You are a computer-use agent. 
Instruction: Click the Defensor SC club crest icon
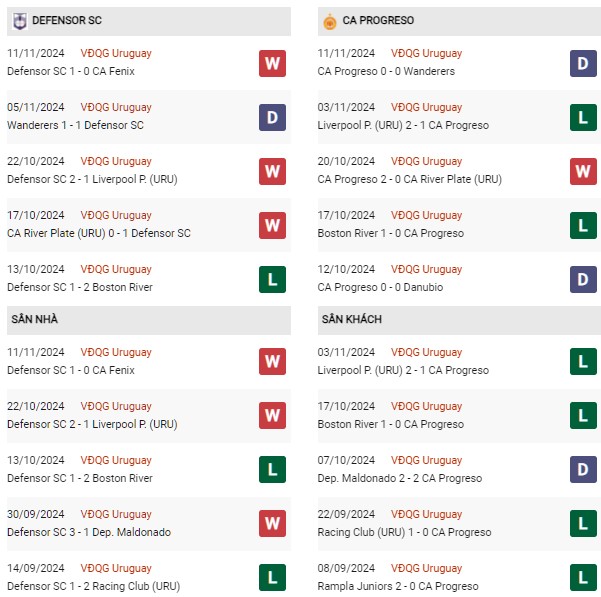click(20, 21)
